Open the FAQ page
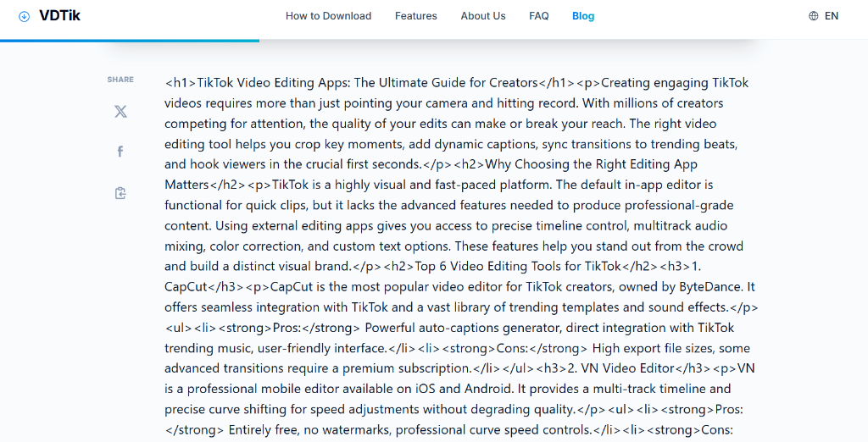868x442 pixels. pyautogui.click(x=538, y=16)
